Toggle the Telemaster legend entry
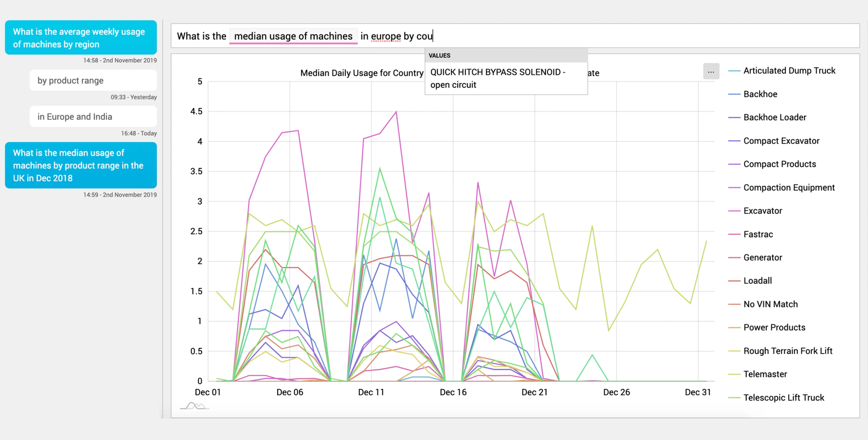The width and height of the screenshot is (868, 440). (765, 374)
